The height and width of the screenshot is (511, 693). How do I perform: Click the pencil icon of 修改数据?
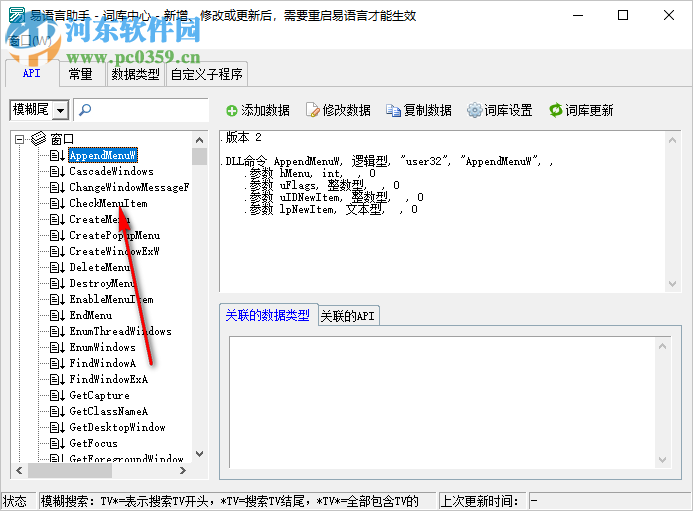pyautogui.click(x=312, y=110)
